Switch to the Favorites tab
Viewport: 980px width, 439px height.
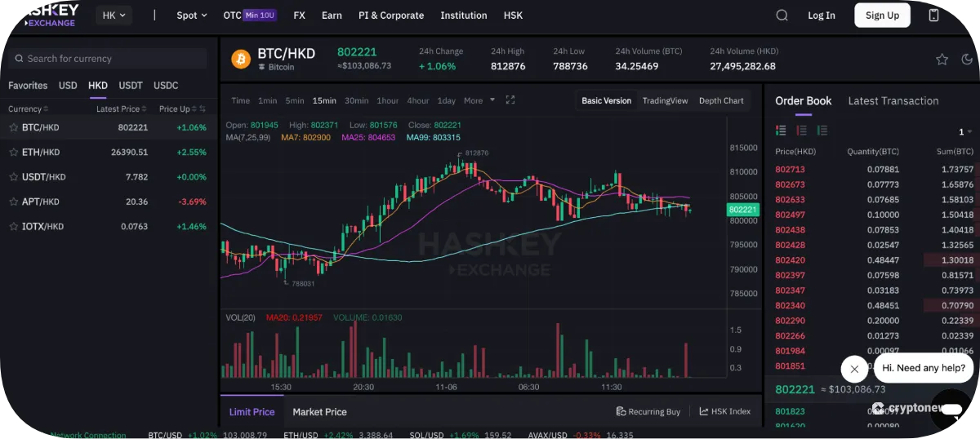pyautogui.click(x=28, y=86)
